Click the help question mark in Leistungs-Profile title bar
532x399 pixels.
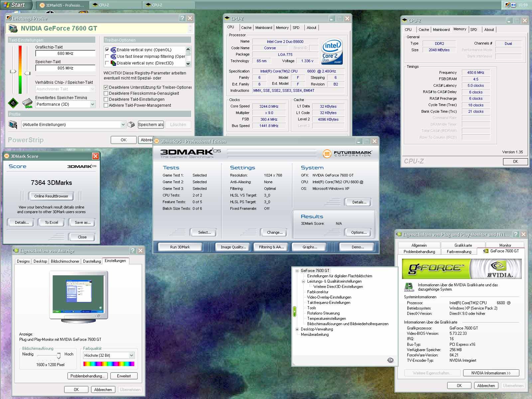[182, 18]
